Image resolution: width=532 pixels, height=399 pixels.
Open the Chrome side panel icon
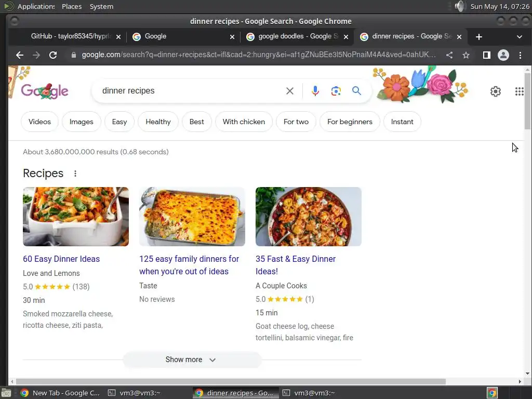point(486,55)
